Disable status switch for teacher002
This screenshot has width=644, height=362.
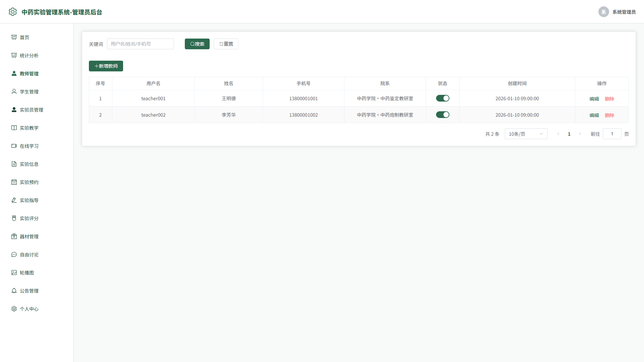point(443,115)
